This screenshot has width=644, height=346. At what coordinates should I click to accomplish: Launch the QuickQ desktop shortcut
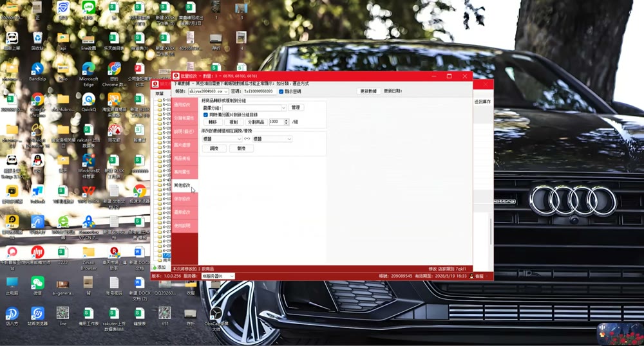(89, 102)
